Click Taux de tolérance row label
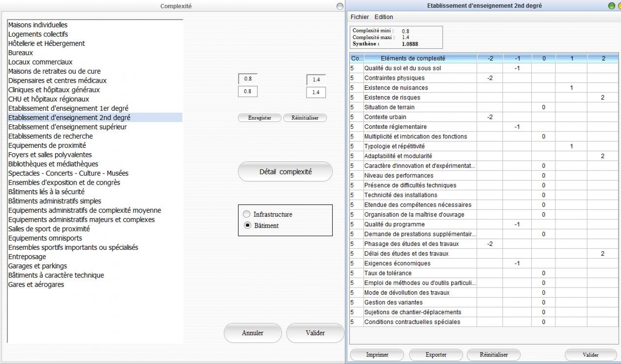Screen dimensions: 621x364 [388, 273]
